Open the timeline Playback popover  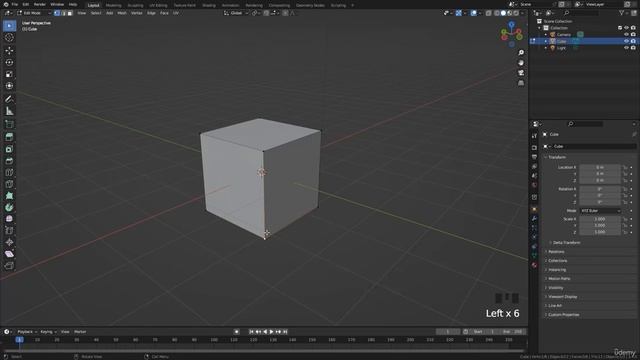point(27,332)
